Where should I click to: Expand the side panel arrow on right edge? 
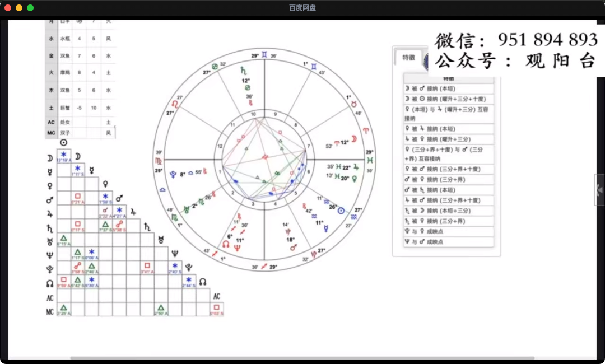pos(599,190)
